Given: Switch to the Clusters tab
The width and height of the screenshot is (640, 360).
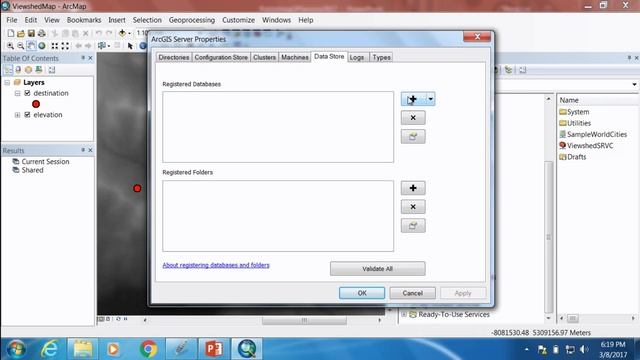Looking at the screenshot, I should pyautogui.click(x=264, y=58).
